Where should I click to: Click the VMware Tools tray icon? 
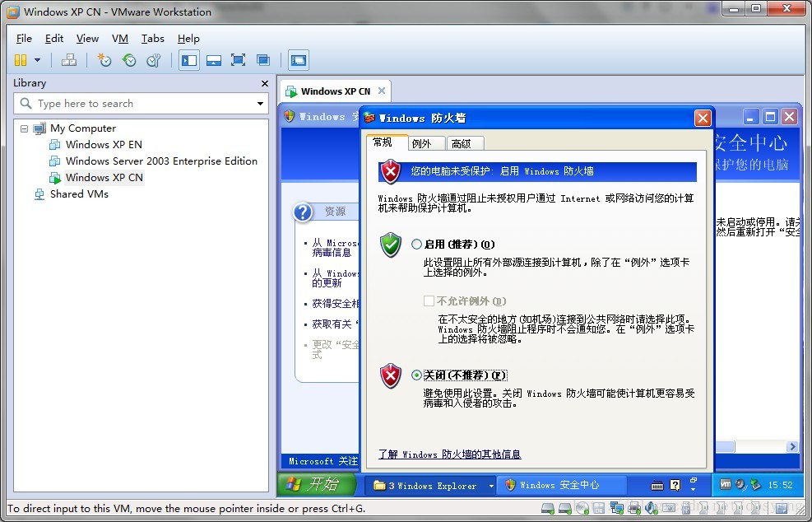(x=726, y=485)
